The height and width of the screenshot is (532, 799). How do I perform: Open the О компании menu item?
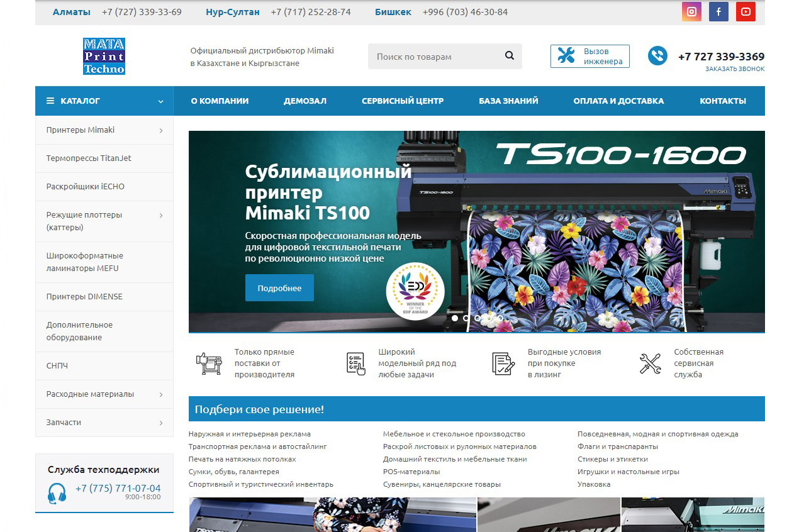tap(220, 101)
